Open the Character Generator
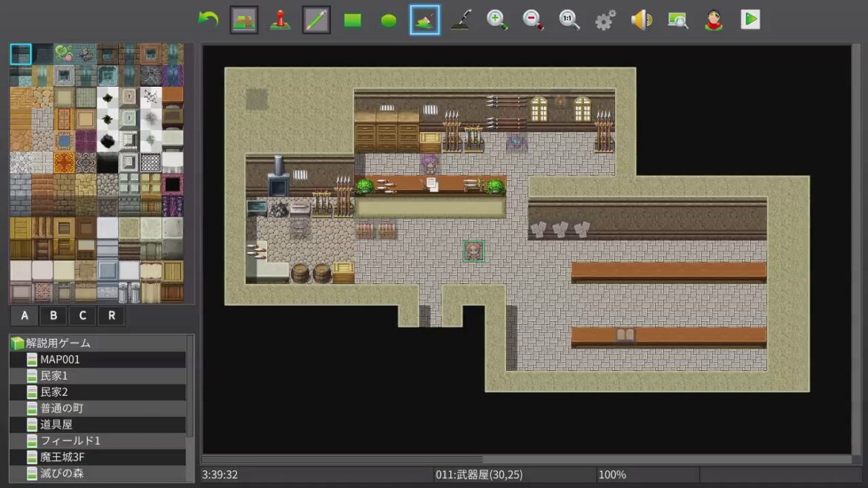The height and width of the screenshot is (488, 868). point(713,20)
